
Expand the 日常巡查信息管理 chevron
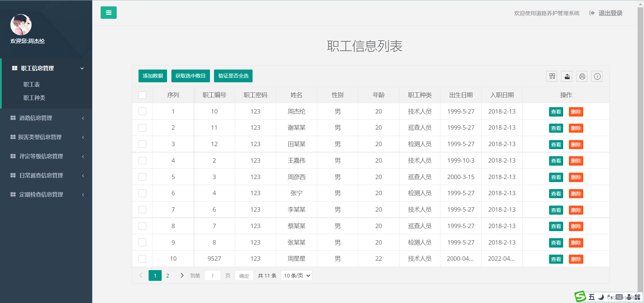83,176
